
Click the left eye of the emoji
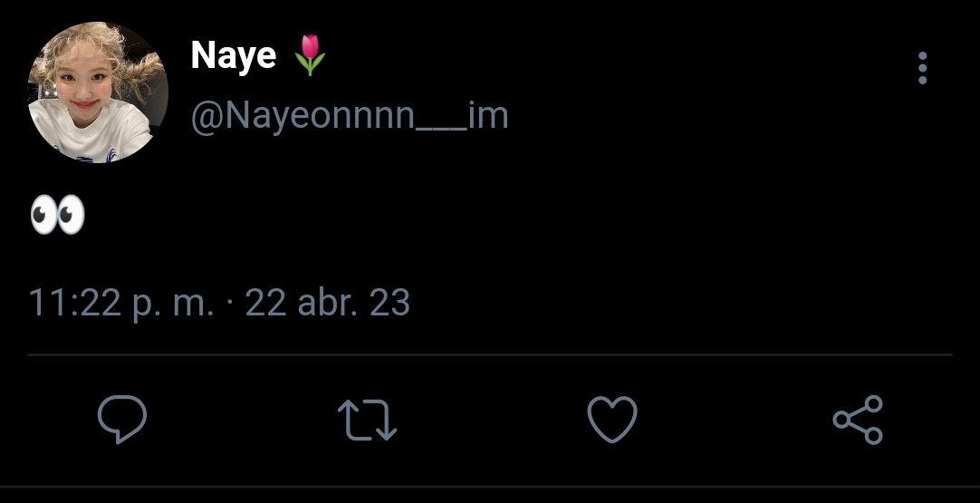click(43, 214)
